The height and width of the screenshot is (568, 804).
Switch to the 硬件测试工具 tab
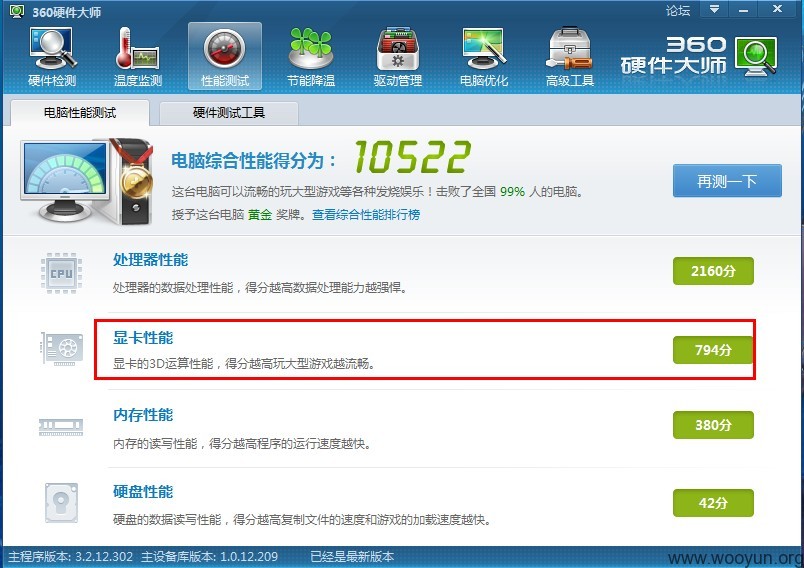(x=229, y=113)
